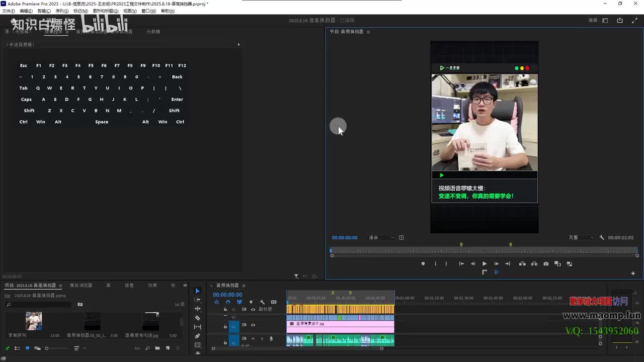The height and width of the screenshot is (362, 644).
Task: Click the button editor plus icon
Action: click(633, 274)
